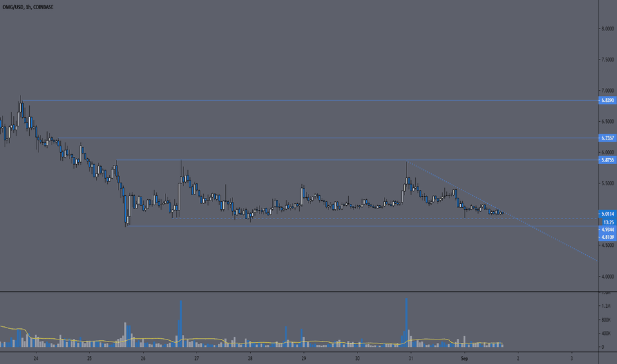Screen dimensions: 617x364
Task: Click the 7.5000 price axis tick
Action: pyautogui.click(x=607, y=60)
